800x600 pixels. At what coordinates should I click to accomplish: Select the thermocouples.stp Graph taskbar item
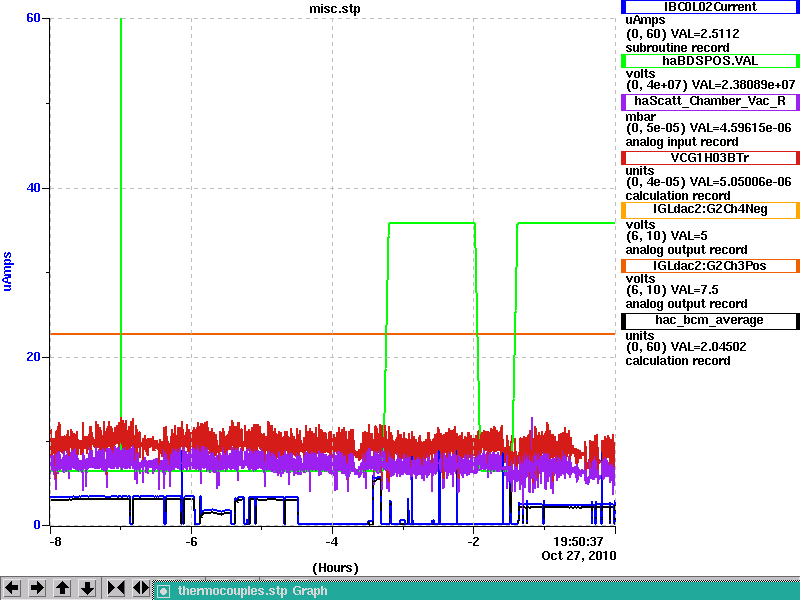coord(477,591)
